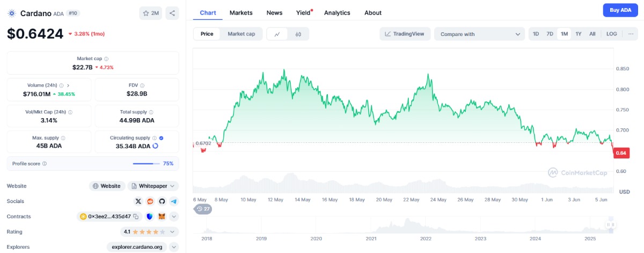Click the Buy ADA button

(620, 10)
